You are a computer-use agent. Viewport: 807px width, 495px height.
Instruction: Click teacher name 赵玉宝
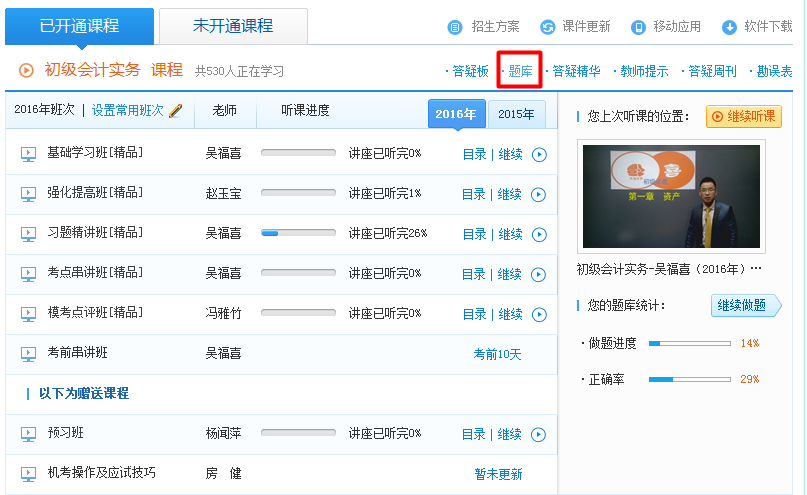[x=223, y=194]
